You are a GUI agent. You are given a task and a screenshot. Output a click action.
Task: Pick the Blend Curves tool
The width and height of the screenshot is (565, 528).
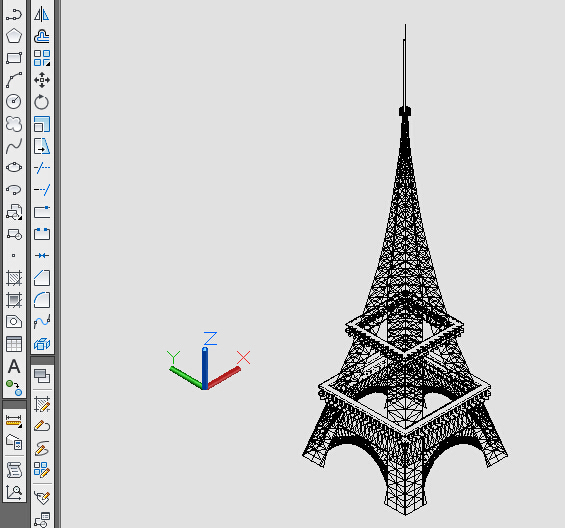pyautogui.click(x=42, y=321)
